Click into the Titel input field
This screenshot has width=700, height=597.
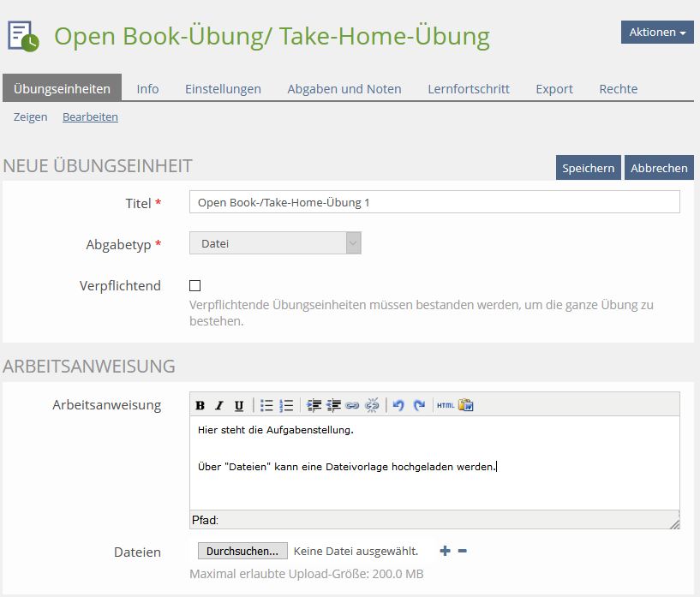[x=434, y=202]
